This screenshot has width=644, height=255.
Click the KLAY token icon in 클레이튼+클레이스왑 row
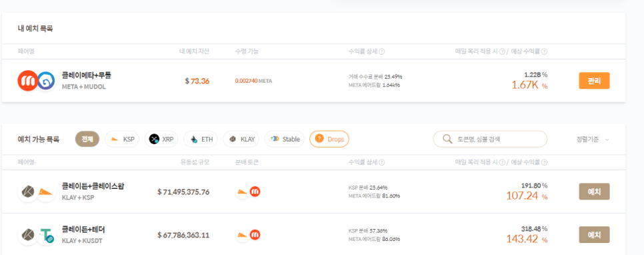point(28,192)
